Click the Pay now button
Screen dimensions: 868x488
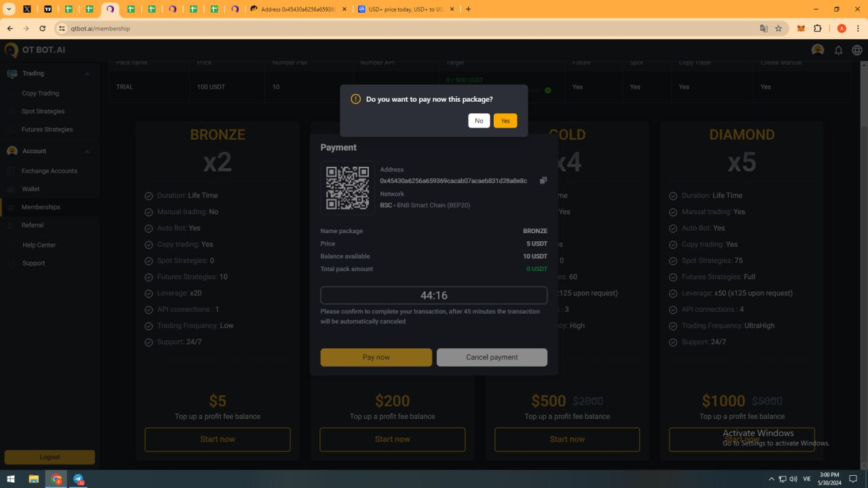tap(376, 357)
